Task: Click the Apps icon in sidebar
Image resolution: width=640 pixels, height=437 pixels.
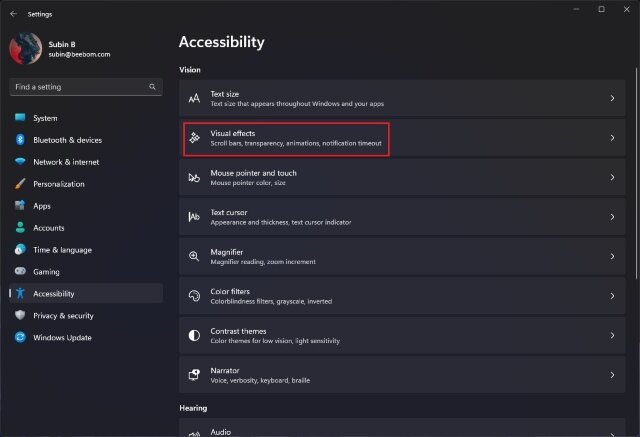Action: pyautogui.click(x=20, y=205)
